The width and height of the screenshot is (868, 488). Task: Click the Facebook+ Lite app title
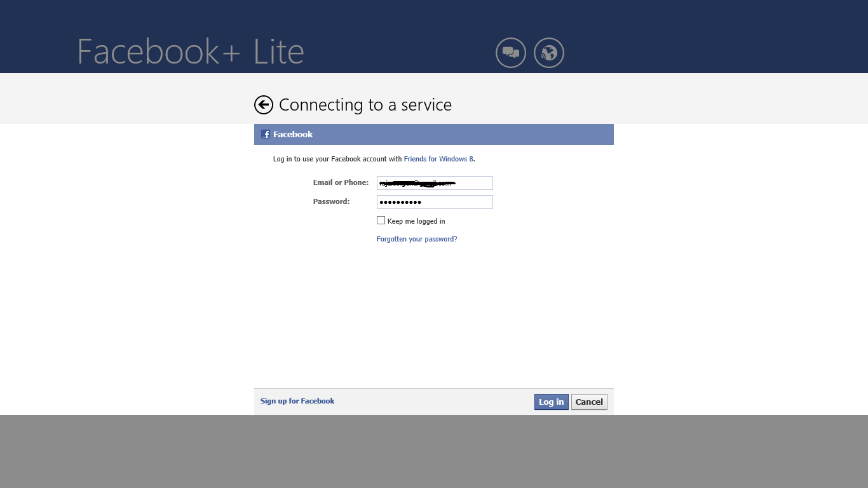pyautogui.click(x=191, y=51)
